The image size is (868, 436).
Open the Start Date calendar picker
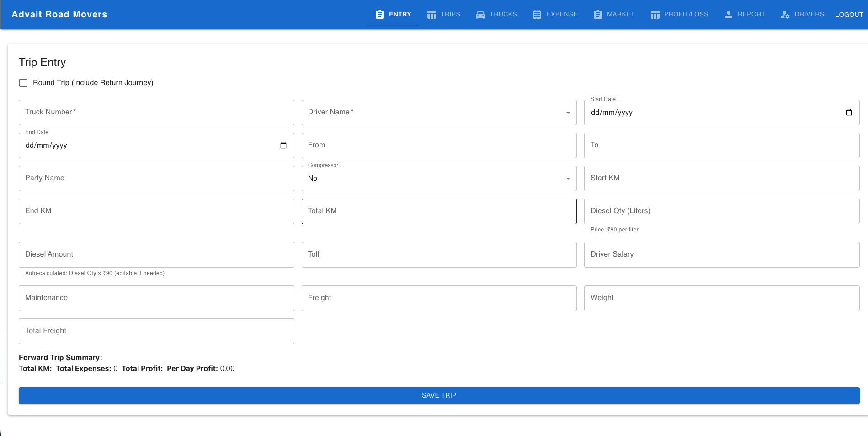848,113
